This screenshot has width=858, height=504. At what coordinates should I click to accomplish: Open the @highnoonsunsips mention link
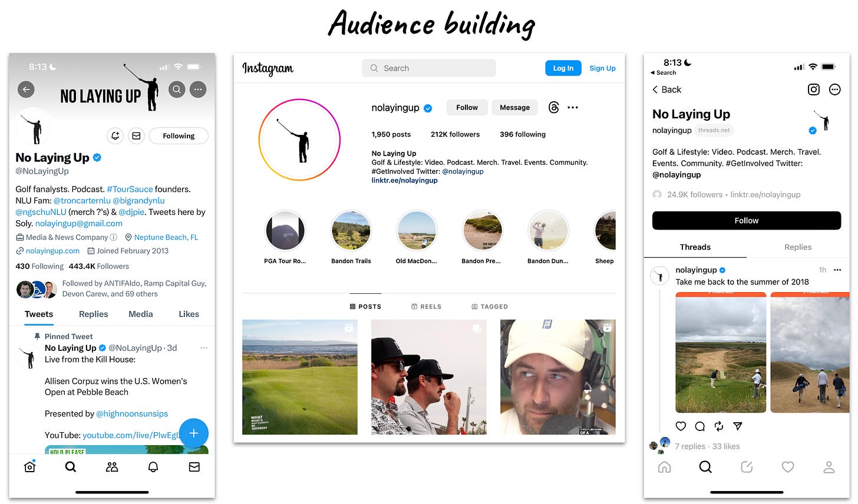coord(132,414)
